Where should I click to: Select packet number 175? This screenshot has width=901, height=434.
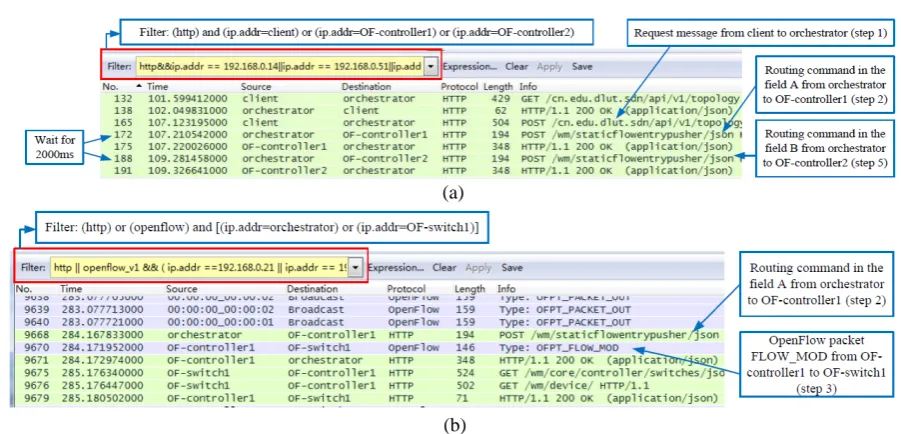421,147
